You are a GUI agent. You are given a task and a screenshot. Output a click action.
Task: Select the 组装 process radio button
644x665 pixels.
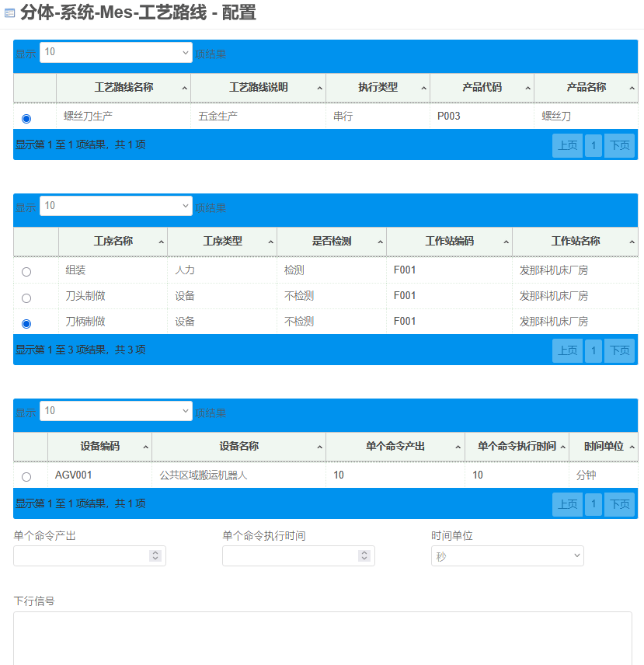click(26, 272)
